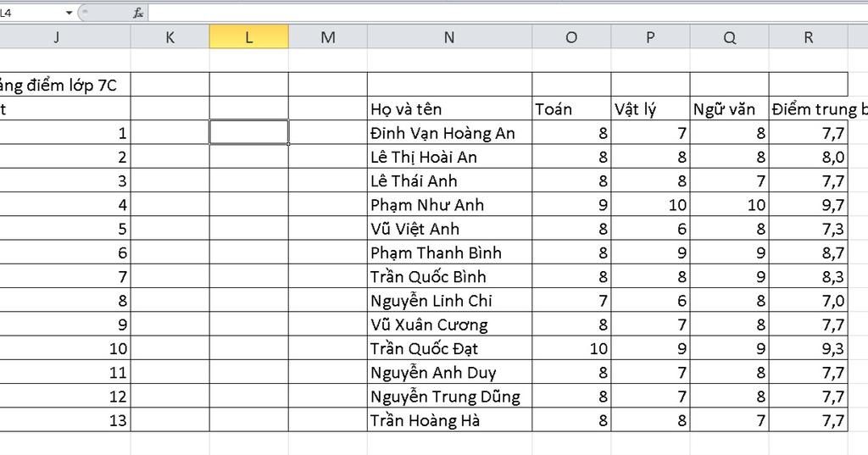Select column L header
Screen dimensions: 868x455
click(249, 37)
